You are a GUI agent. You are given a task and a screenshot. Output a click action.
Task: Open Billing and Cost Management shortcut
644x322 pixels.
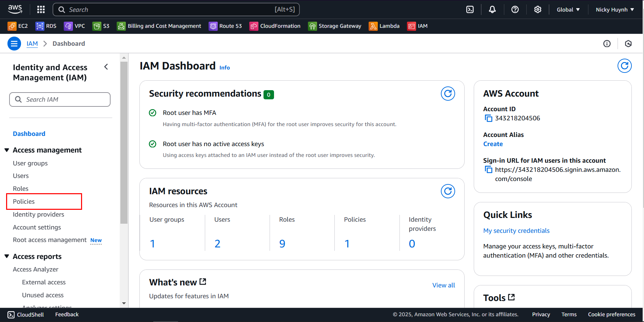pos(159,26)
